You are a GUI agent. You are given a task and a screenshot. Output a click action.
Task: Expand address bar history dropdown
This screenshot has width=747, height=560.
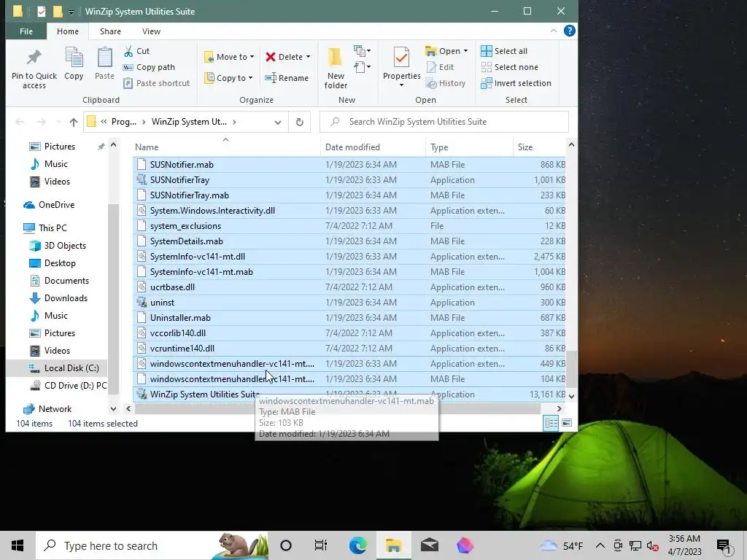pos(278,122)
